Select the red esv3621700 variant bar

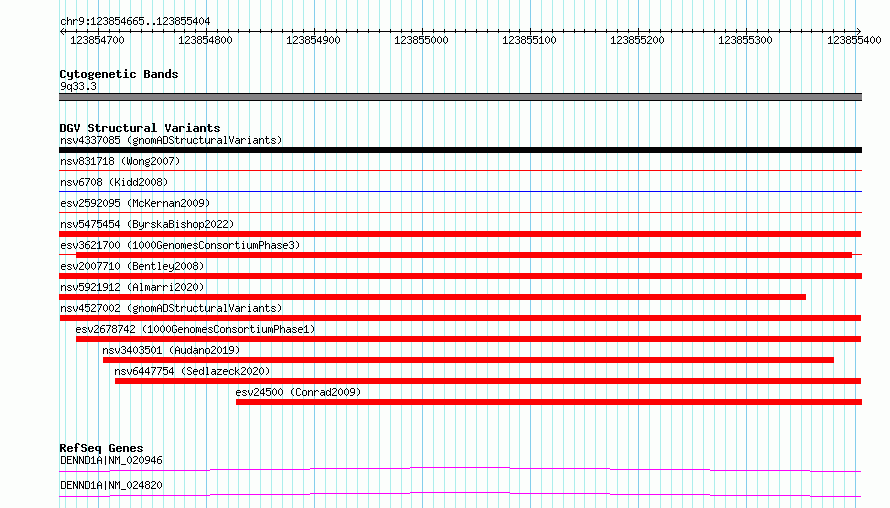pyautogui.click(x=464, y=255)
